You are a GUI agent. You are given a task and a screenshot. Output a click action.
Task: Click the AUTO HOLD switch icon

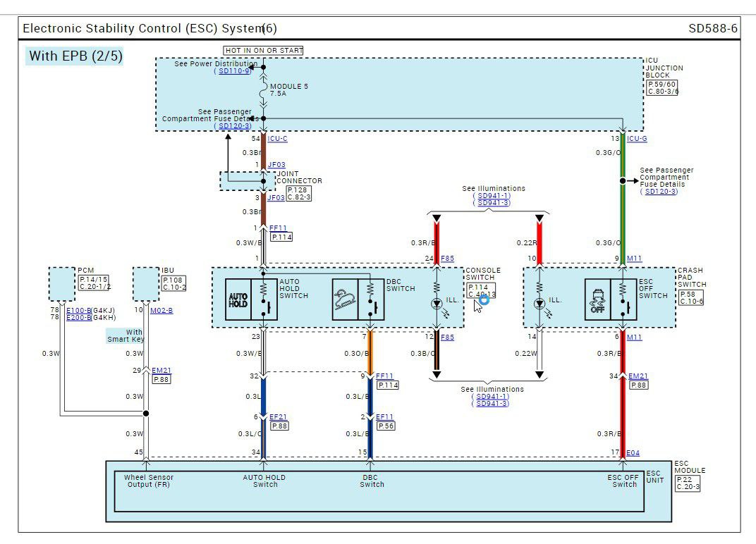(x=238, y=300)
